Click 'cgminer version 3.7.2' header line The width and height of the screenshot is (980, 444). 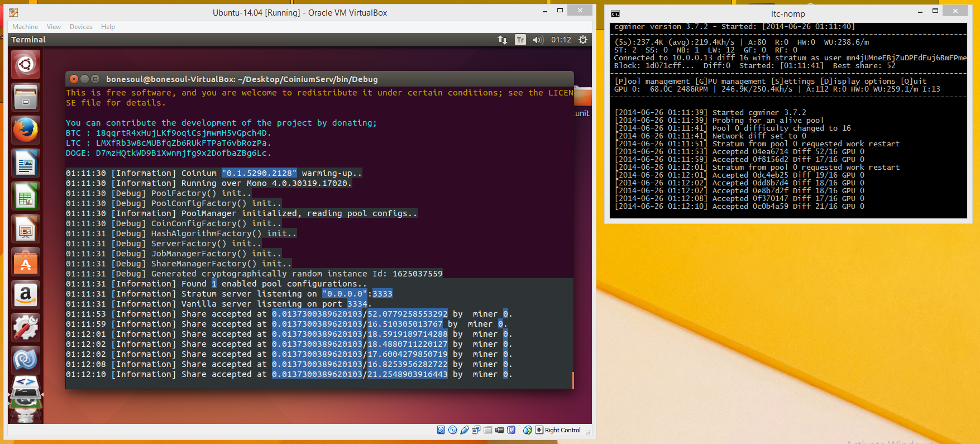(734, 26)
